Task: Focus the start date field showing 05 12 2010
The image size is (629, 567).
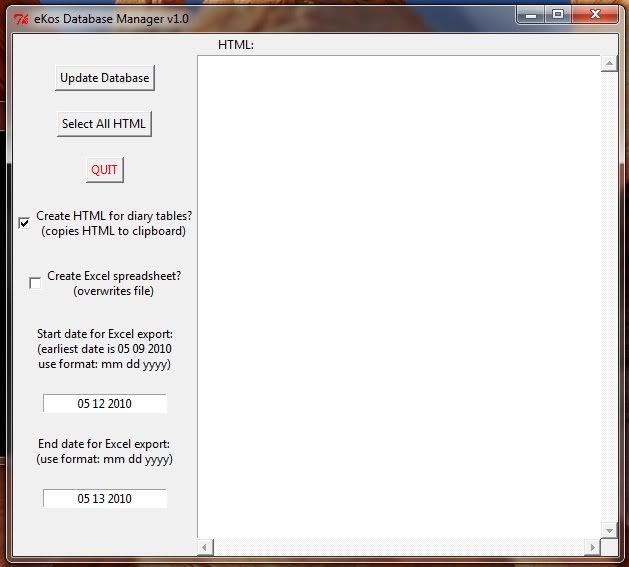Action: pos(105,403)
